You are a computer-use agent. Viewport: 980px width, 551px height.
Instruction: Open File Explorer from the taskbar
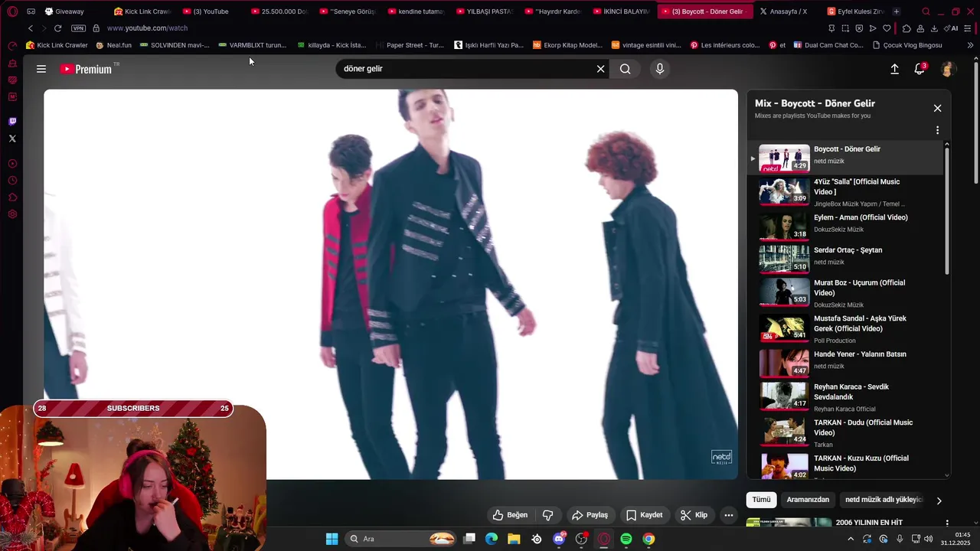click(x=514, y=539)
